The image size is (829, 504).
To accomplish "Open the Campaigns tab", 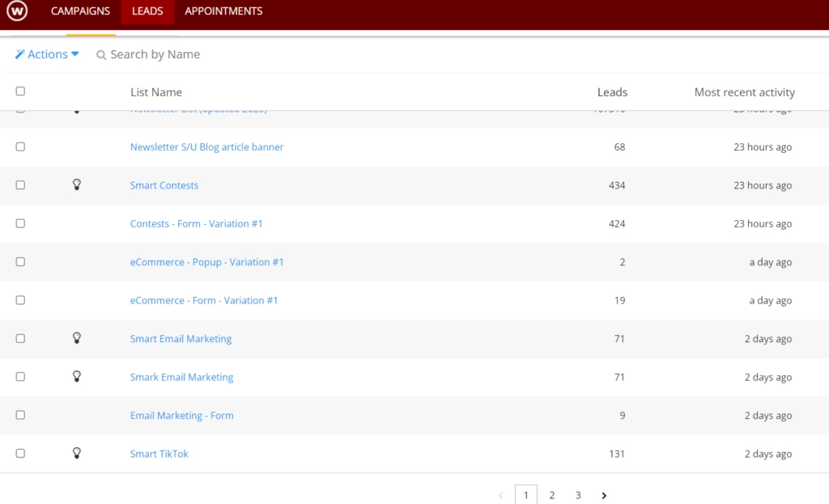I will (x=80, y=11).
